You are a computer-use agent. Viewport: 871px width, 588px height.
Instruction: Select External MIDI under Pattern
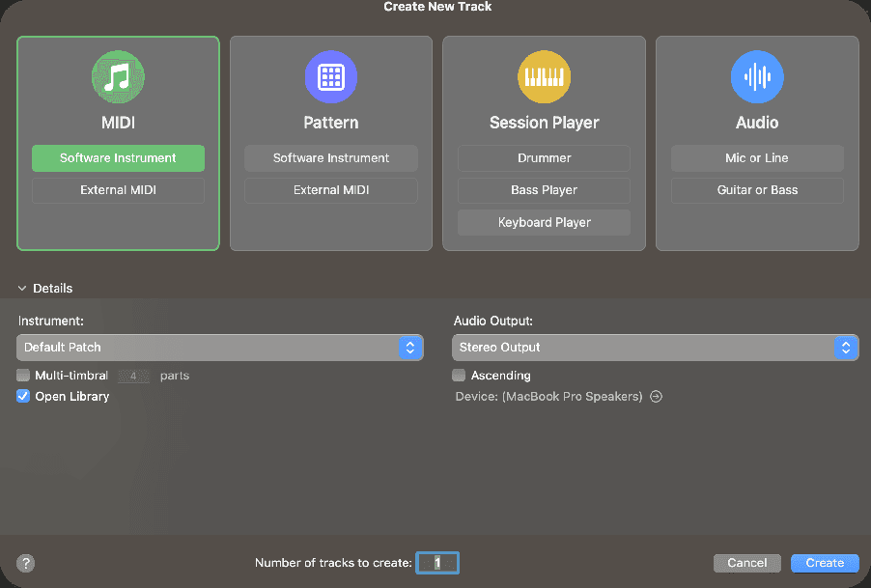331,190
